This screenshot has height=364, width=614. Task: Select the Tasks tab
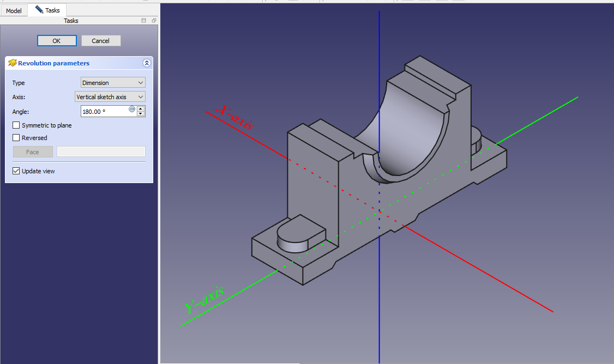click(x=47, y=10)
